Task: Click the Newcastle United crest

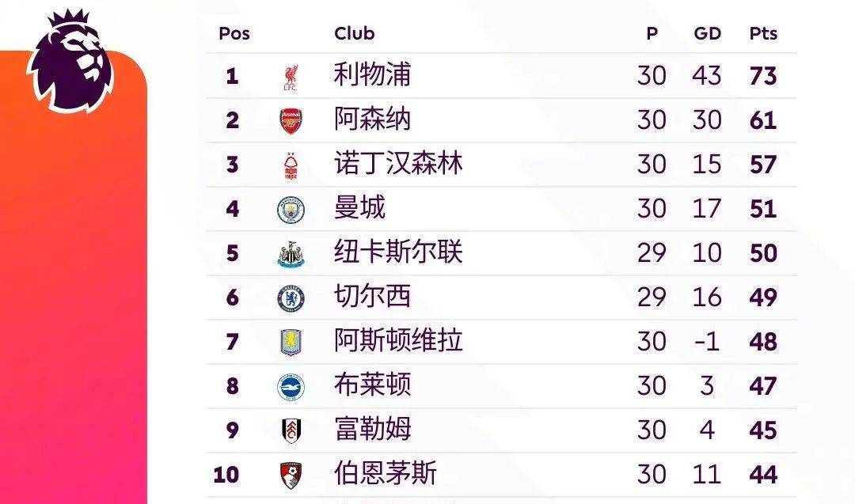Action: tap(291, 254)
